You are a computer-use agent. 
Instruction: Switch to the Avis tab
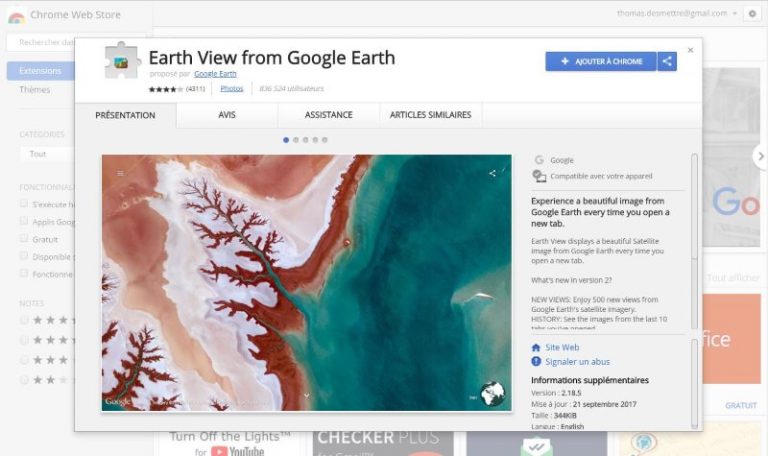227,116
